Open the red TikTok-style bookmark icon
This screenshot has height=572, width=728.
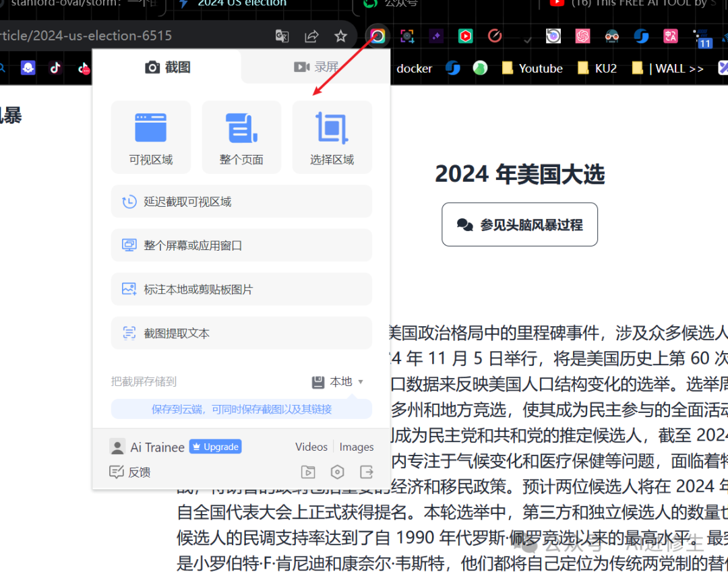tap(84, 68)
